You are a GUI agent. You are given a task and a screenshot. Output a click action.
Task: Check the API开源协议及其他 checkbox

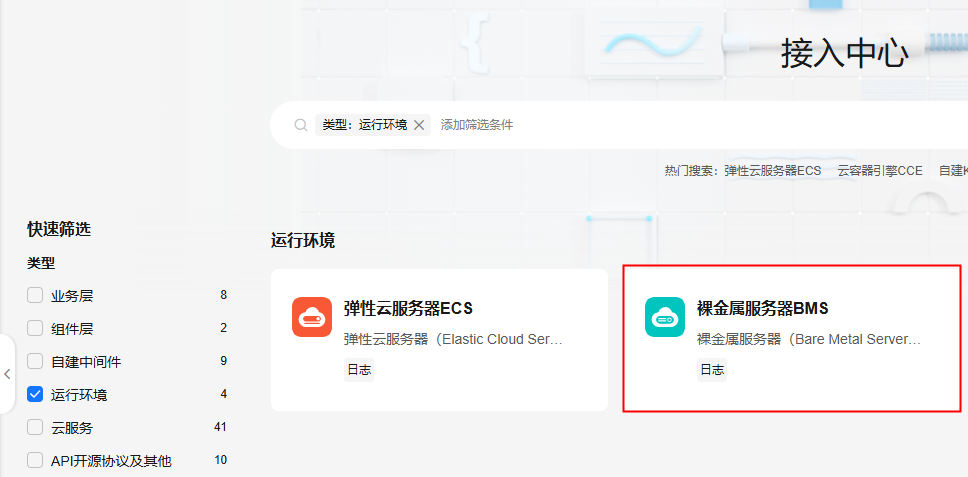pyautogui.click(x=35, y=460)
